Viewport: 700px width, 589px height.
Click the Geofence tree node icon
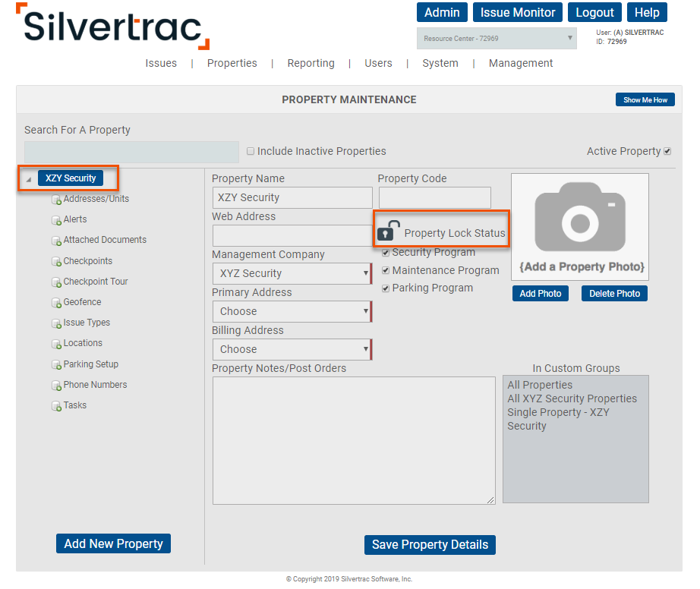[x=56, y=303]
